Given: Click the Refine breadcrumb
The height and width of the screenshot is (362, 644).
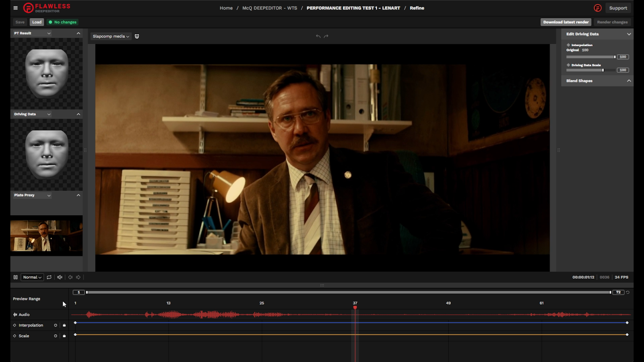Looking at the screenshot, I should pyautogui.click(x=417, y=8).
